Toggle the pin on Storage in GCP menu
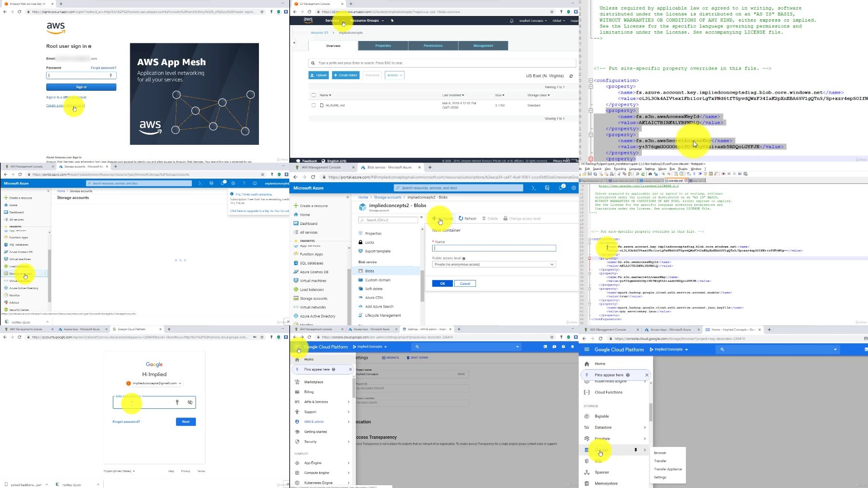The height and width of the screenshot is (488, 868). 636,450
